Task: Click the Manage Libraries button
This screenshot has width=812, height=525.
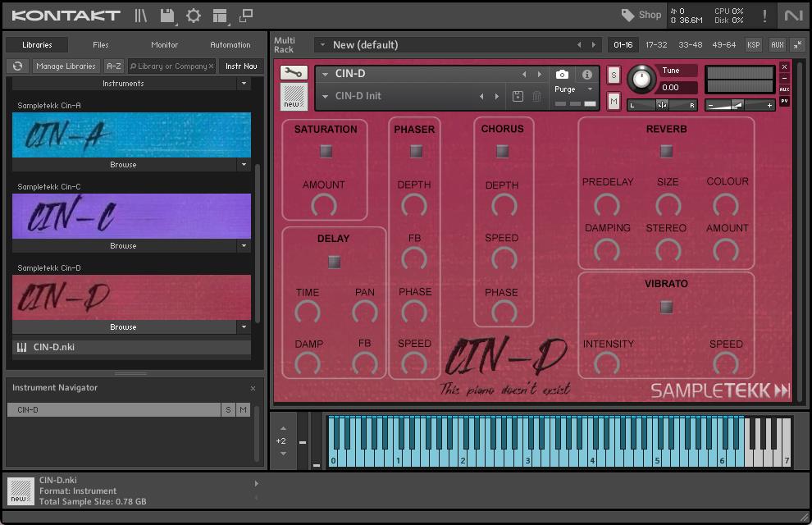Action: 66,66
